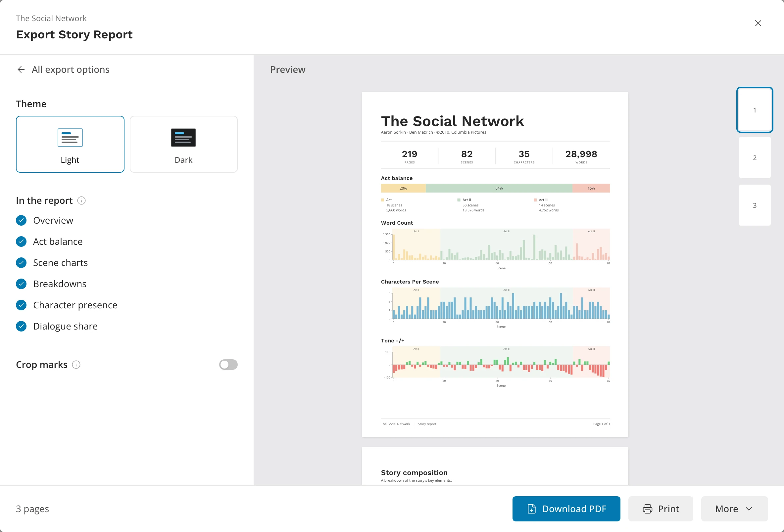
Task: Uncheck the Act balance checkbox
Action: 21,242
